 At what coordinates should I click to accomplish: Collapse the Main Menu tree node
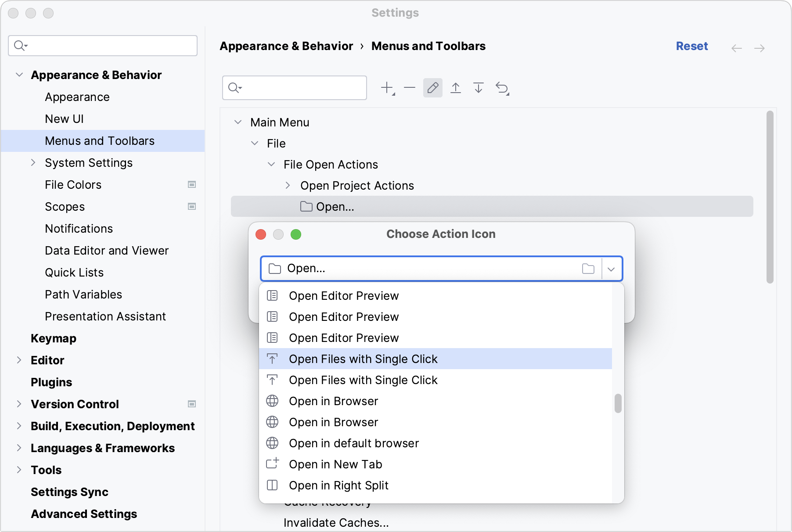tap(238, 122)
